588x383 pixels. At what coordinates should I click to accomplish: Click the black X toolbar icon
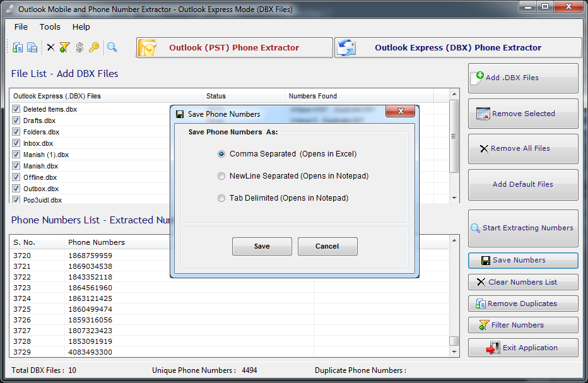coord(50,47)
